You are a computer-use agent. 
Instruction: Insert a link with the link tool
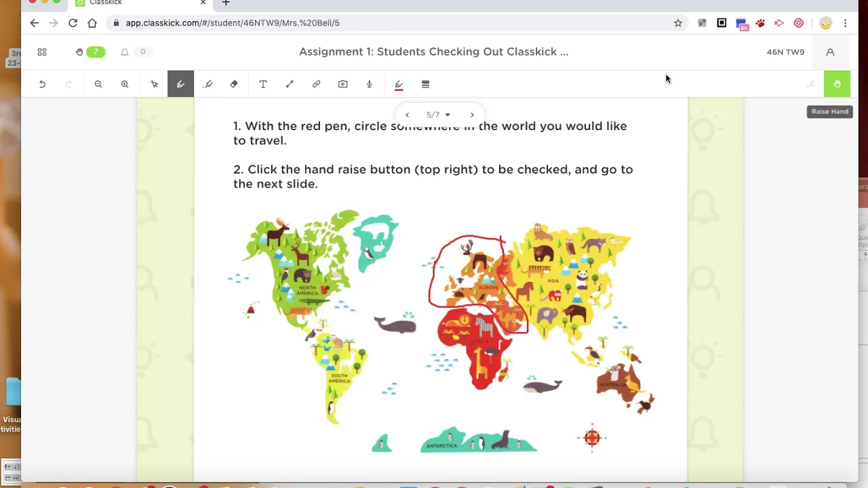tap(316, 84)
